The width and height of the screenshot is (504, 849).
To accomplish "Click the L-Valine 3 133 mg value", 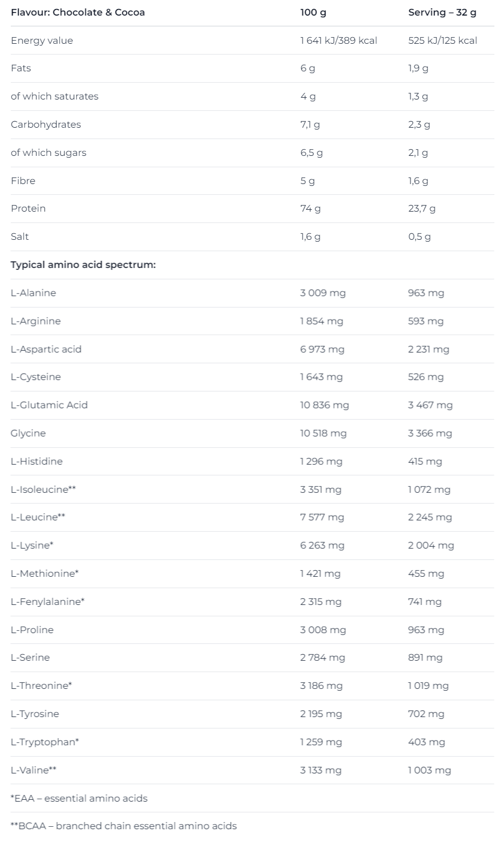I will [x=321, y=770].
